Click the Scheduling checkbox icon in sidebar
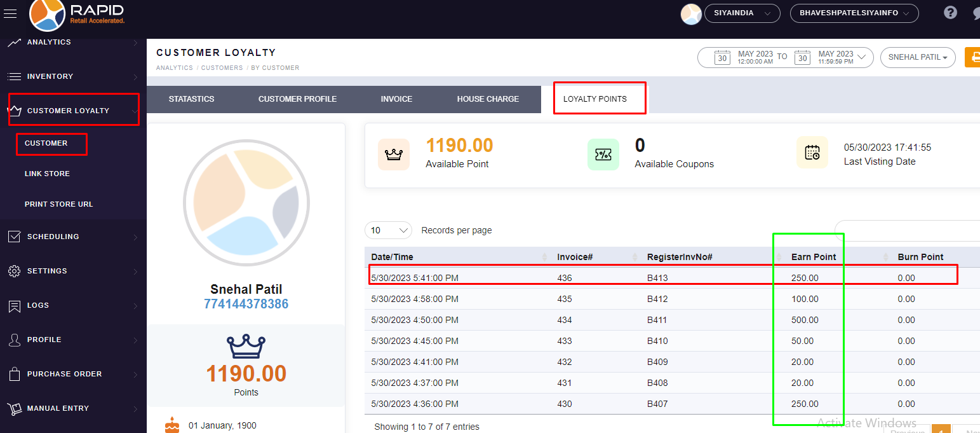 [14, 237]
